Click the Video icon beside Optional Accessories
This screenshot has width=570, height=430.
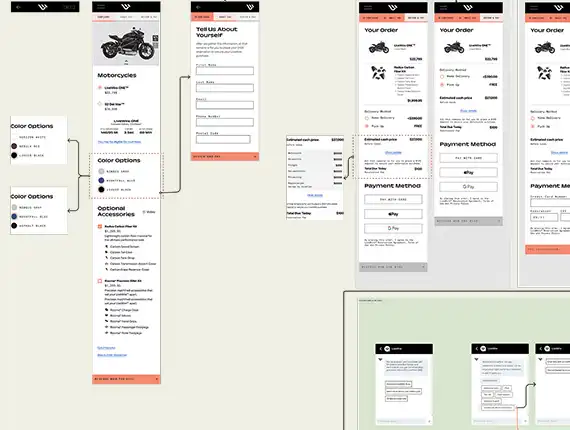pos(144,212)
